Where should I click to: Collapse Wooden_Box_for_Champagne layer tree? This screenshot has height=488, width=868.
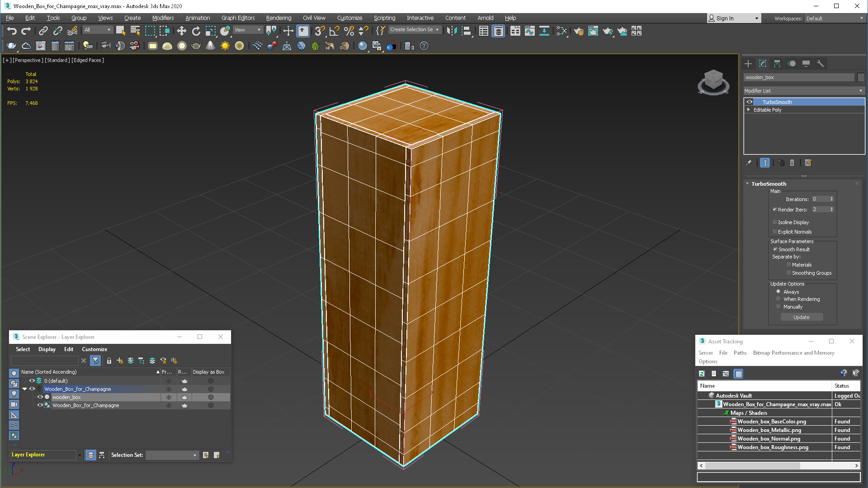25,389
